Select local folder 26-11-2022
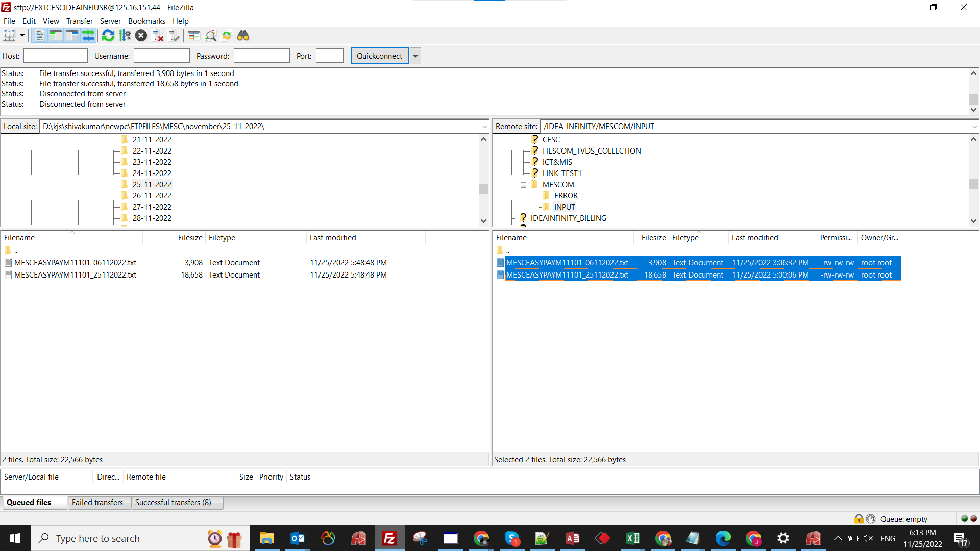The width and height of the screenshot is (980, 551). (x=152, y=196)
